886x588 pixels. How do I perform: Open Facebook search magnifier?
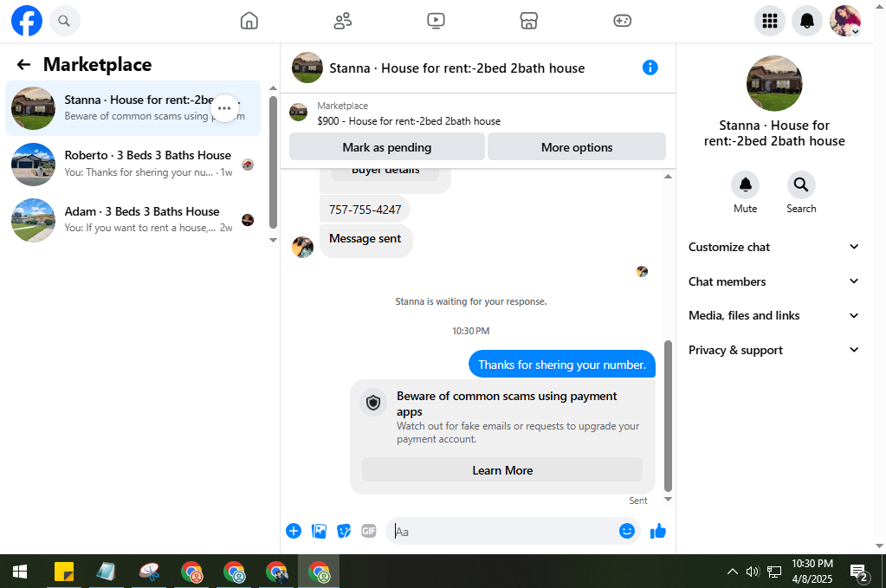coord(64,21)
